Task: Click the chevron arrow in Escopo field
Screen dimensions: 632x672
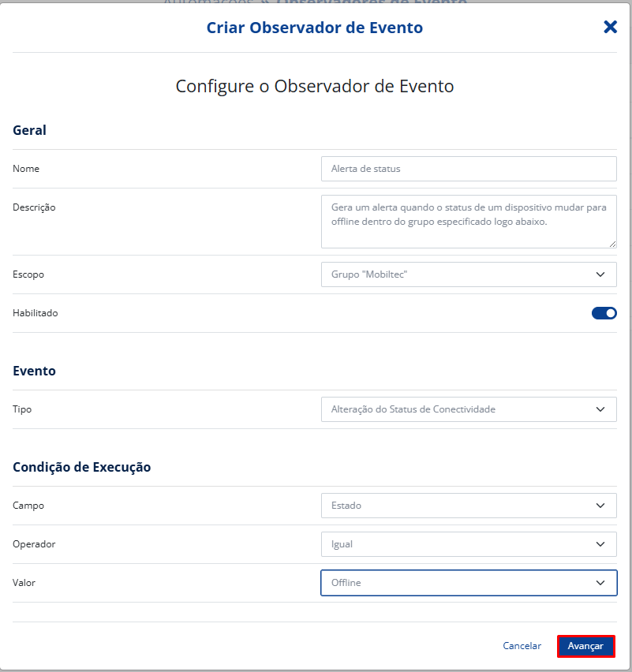Action: point(601,274)
